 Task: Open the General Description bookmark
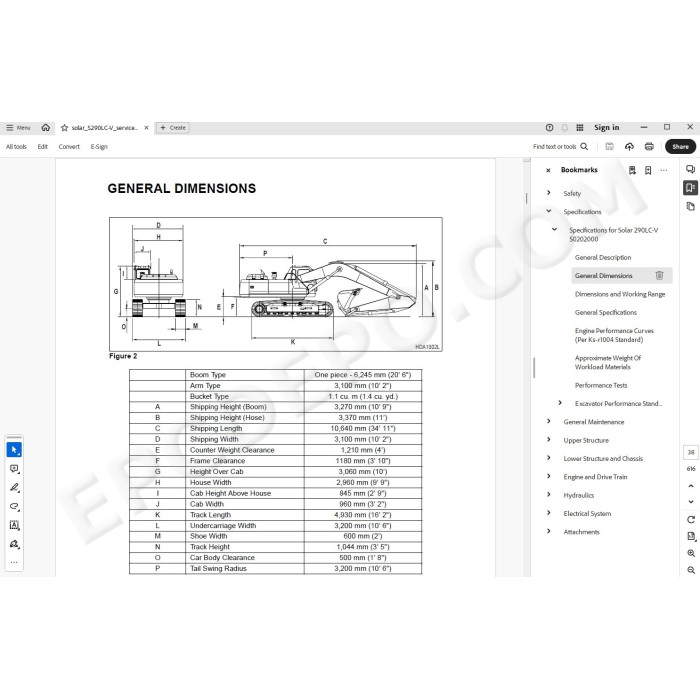(603, 258)
